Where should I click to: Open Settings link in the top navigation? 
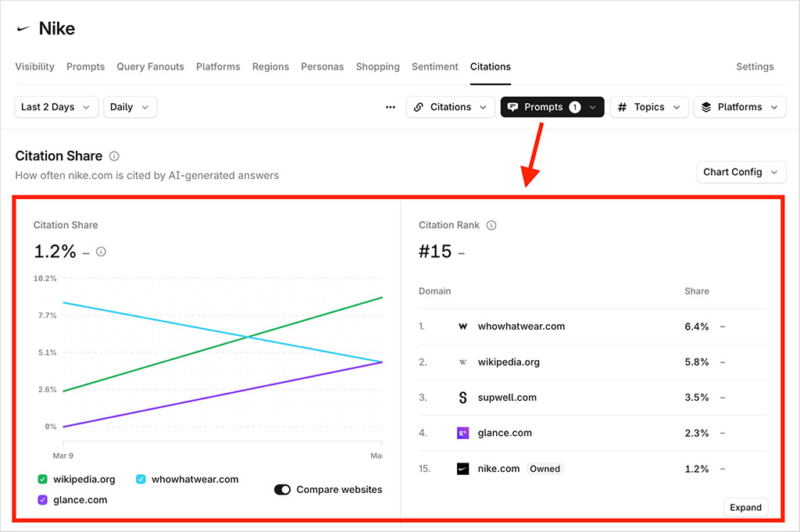755,66
